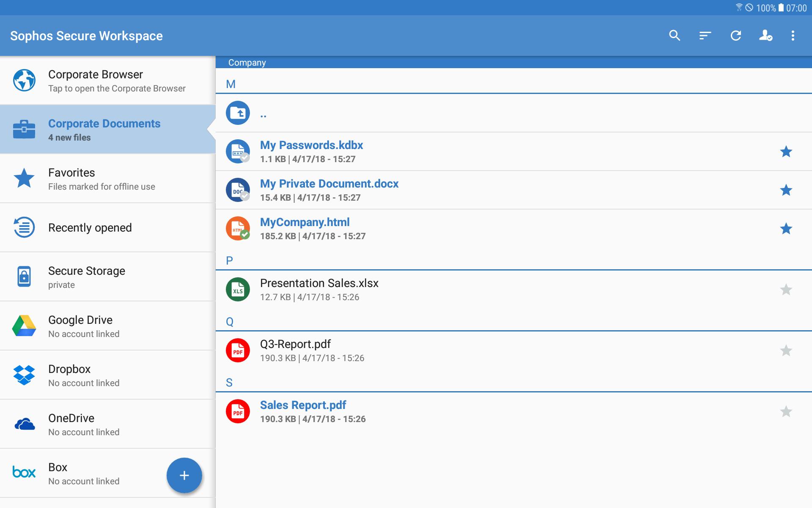This screenshot has width=812, height=508.
Task: Tap the HTML icon of MyCompany.html
Action: (238, 229)
